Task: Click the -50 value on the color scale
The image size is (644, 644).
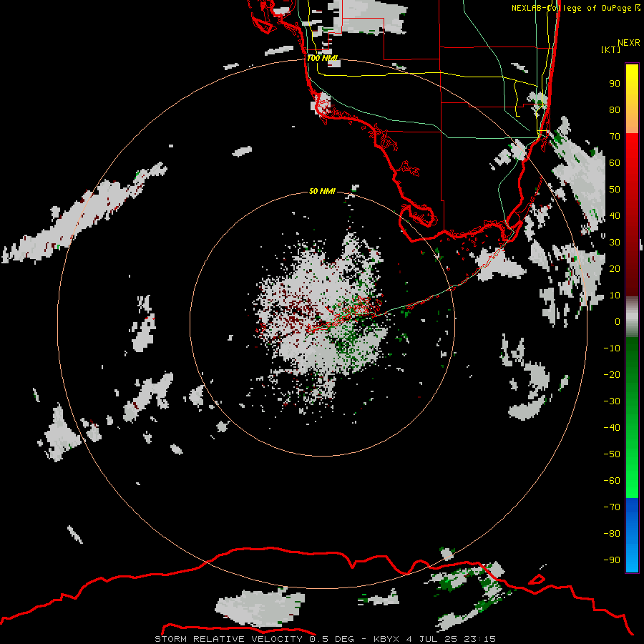Action: point(612,454)
